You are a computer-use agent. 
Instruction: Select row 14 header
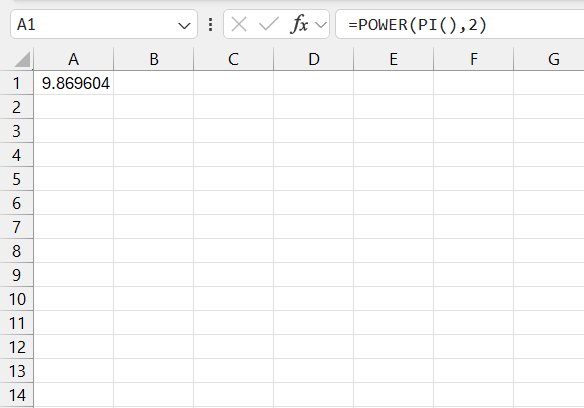[x=16, y=395]
